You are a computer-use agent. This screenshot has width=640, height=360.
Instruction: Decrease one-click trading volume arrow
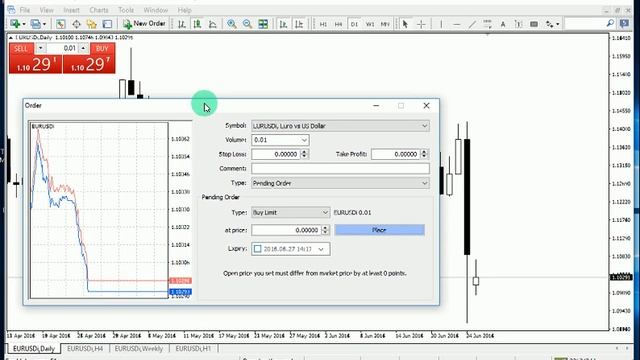(x=40, y=48)
